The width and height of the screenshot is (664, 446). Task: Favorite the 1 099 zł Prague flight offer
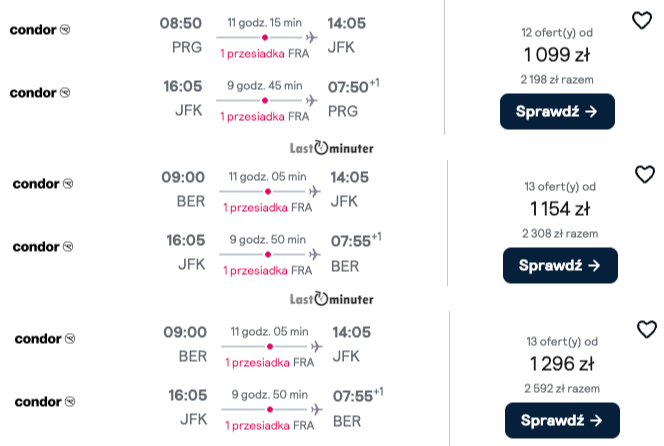(x=642, y=20)
